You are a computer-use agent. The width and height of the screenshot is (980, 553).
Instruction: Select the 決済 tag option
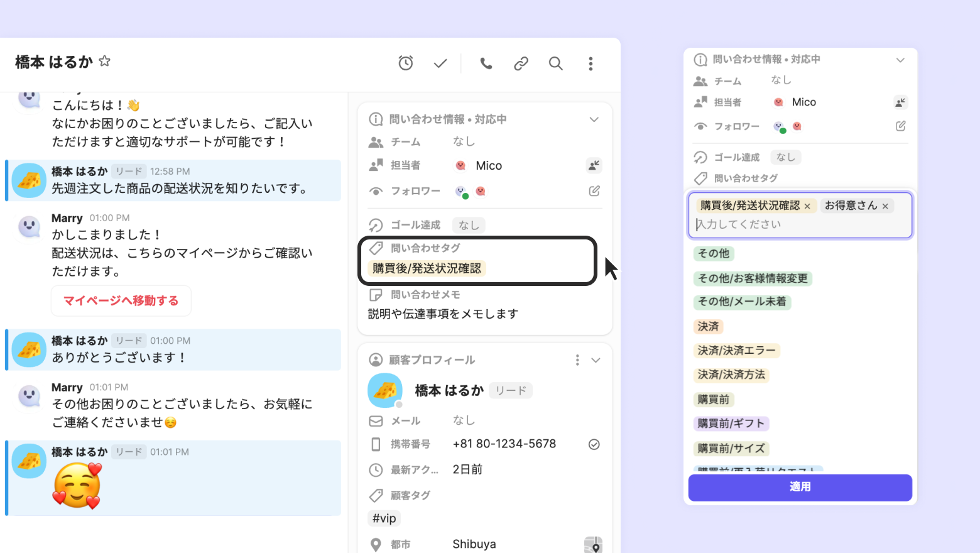tap(708, 326)
